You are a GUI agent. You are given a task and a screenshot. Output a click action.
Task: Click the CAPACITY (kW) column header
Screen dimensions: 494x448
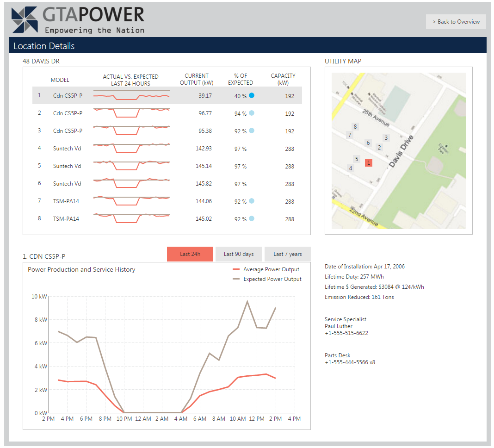[283, 80]
